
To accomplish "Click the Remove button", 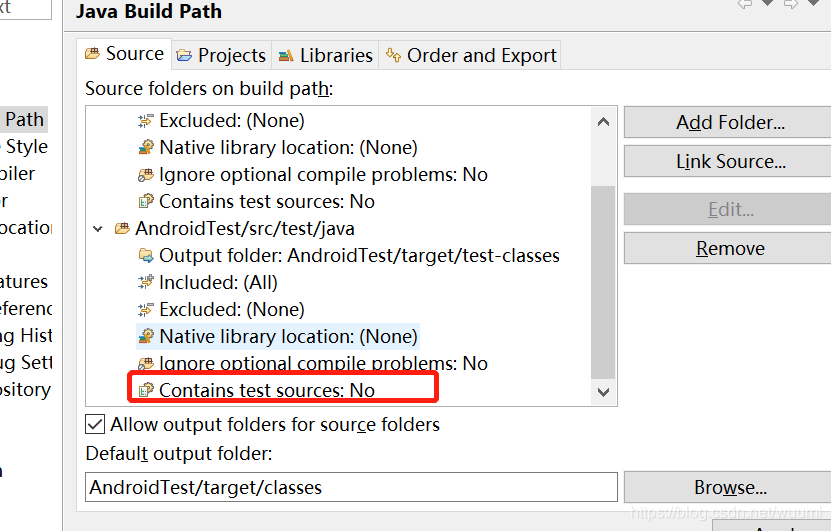I will [x=730, y=249].
